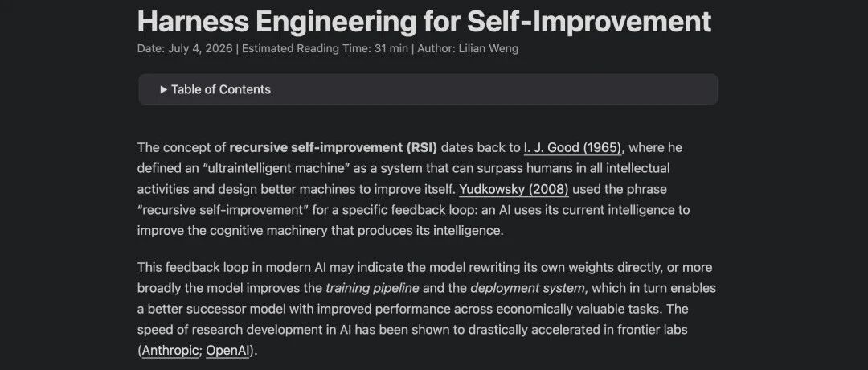Screen dimensions: 868x370
Task: Click the bold recursive self-improvement (RSI) phrase
Action: [x=334, y=148]
